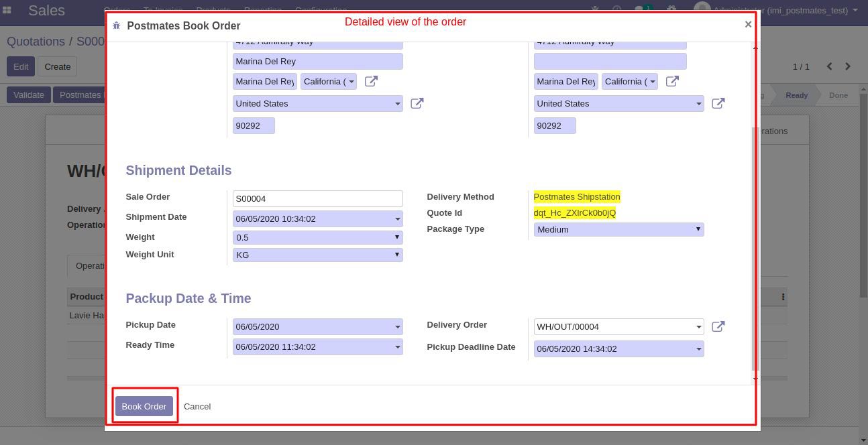Click the Edit button on the page
The width and height of the screenshot is (868, 445).
(21, 66)
